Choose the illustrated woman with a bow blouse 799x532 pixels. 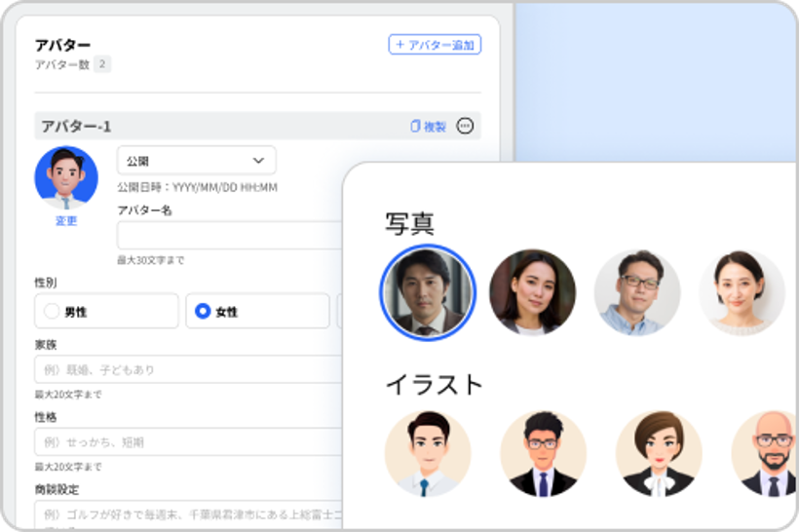pos(659,453)
